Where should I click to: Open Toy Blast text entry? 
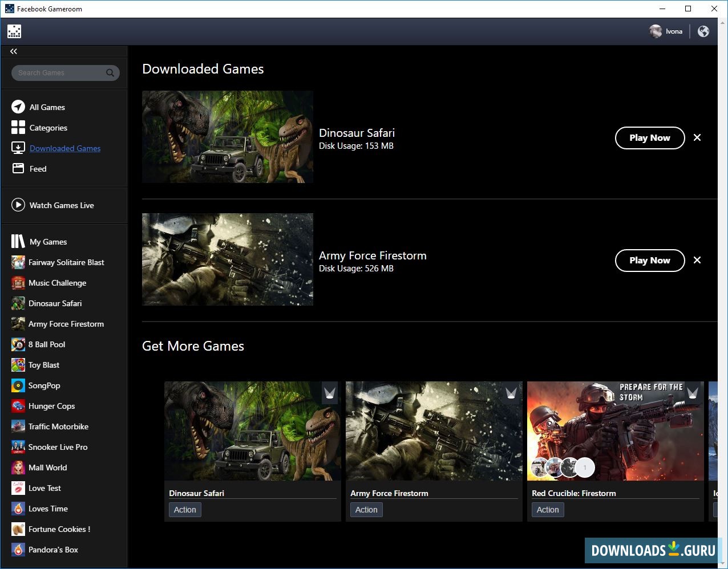(44, 365)
